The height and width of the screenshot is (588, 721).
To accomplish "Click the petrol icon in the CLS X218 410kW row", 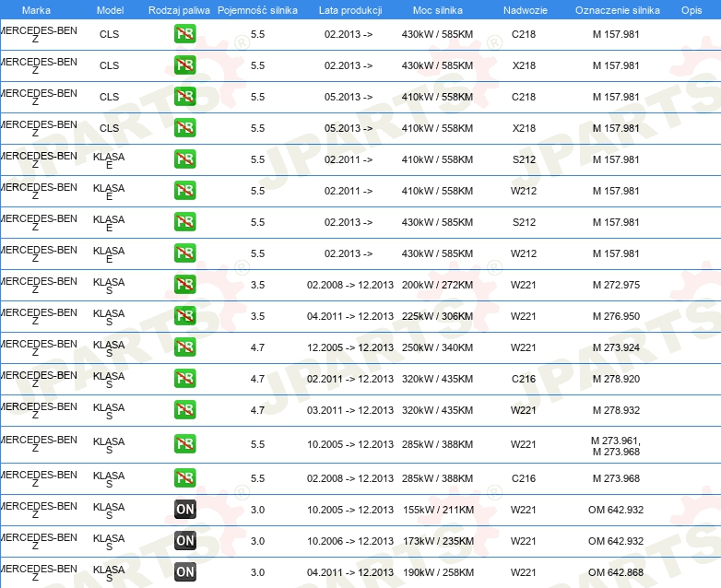I will pos(184,128).
